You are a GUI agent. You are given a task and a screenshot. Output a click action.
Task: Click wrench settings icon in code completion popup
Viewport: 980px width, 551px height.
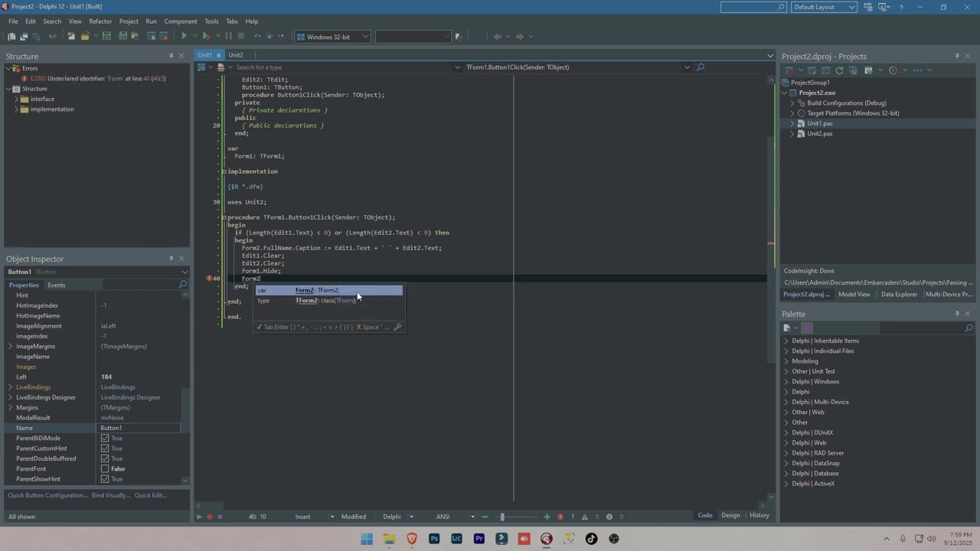point(397,327)
